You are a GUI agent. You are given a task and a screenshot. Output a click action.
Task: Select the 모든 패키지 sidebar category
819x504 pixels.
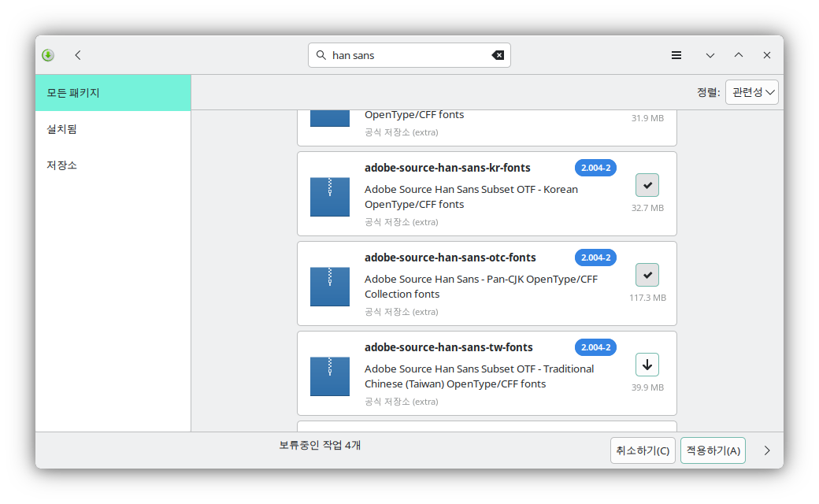tap(113, 92)
